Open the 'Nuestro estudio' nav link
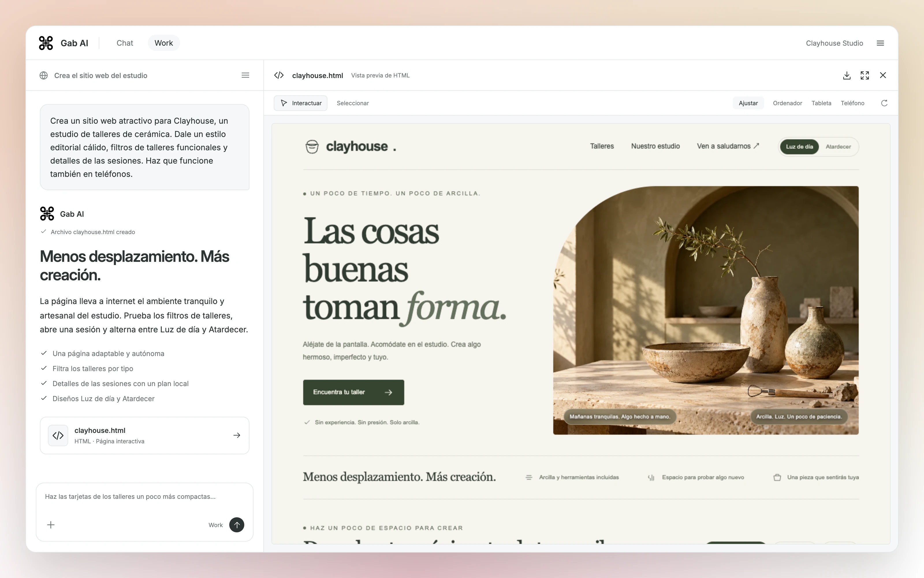924x578 pixels. click(655, 146)
